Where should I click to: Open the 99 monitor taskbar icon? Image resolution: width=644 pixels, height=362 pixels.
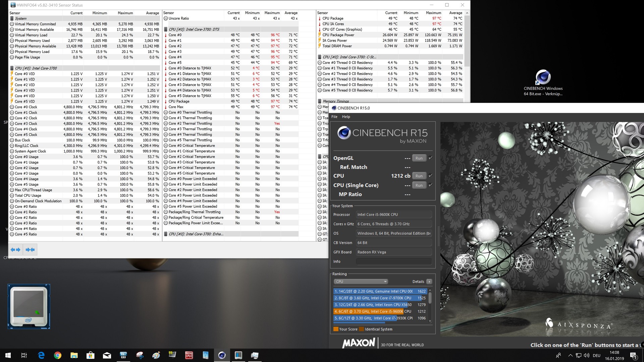click(x=173, y=355)
